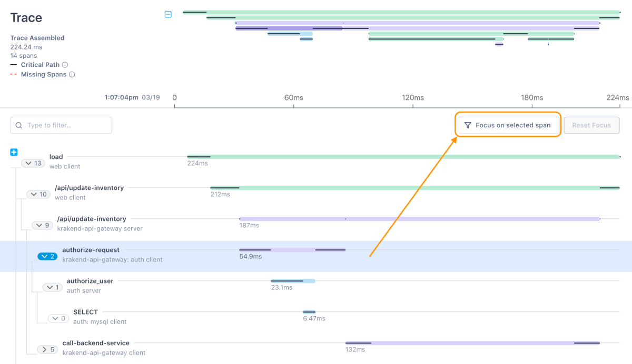Collapse the trace minimap with minus icon
The height and width of the screenshot is (364, 632).
[168, 15]
